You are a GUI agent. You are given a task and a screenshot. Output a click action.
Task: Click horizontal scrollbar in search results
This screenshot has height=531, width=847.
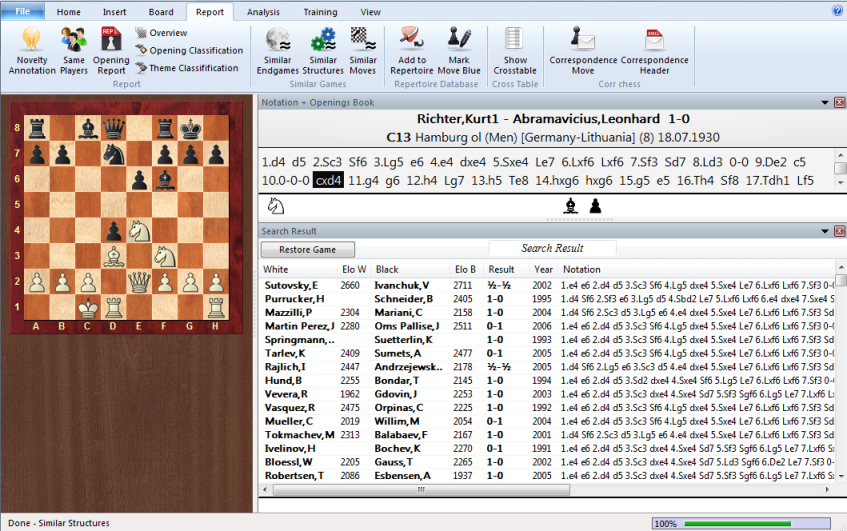(x=421, y=489)
